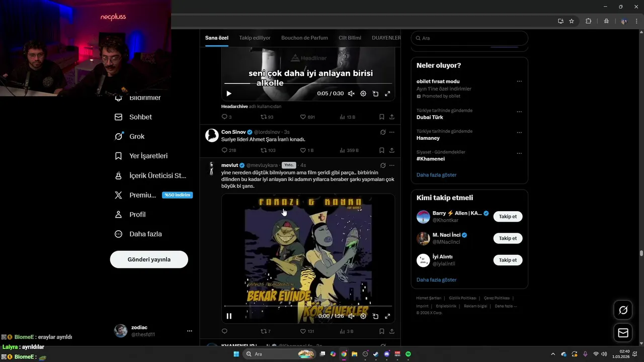Open Spotify from the taskbar
Screen dimensions: 644x362
click(408, 354)
